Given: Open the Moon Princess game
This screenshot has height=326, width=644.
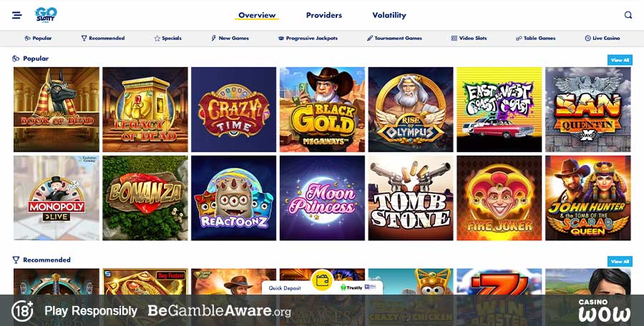Looking at the screenshot, I should tap(323, 198).
